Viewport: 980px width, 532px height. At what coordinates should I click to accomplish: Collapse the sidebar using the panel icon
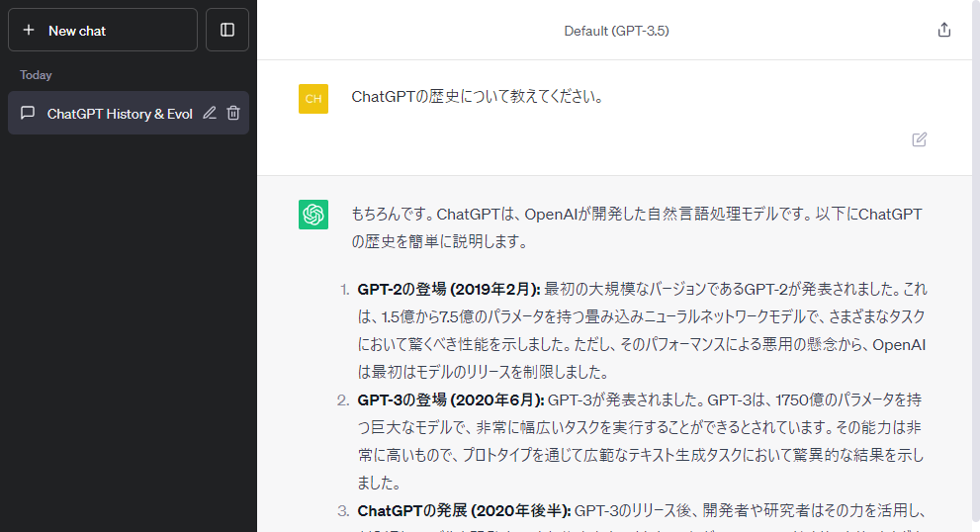pos(227,31)
